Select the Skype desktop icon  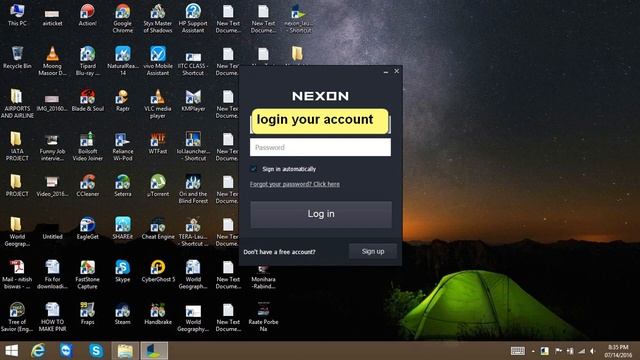(122, 271)
